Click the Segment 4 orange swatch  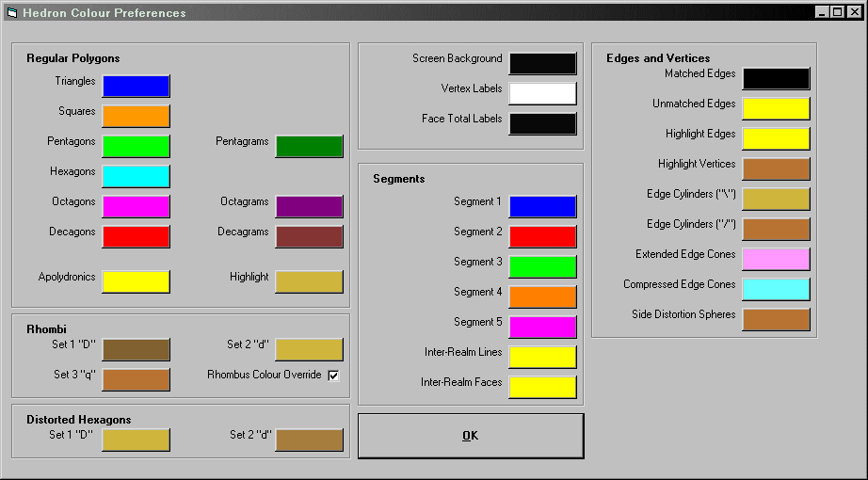click(x=542, y=296)
